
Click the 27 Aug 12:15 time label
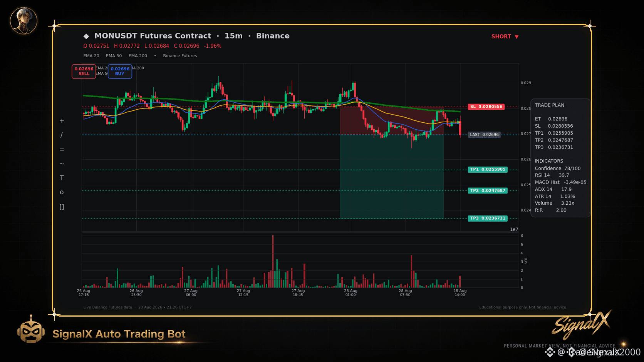pos(243,293)
